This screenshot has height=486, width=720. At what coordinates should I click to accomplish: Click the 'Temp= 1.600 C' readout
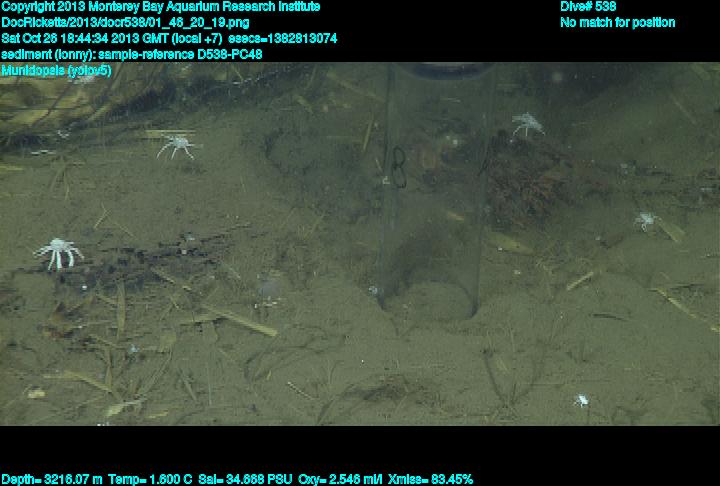150,480
